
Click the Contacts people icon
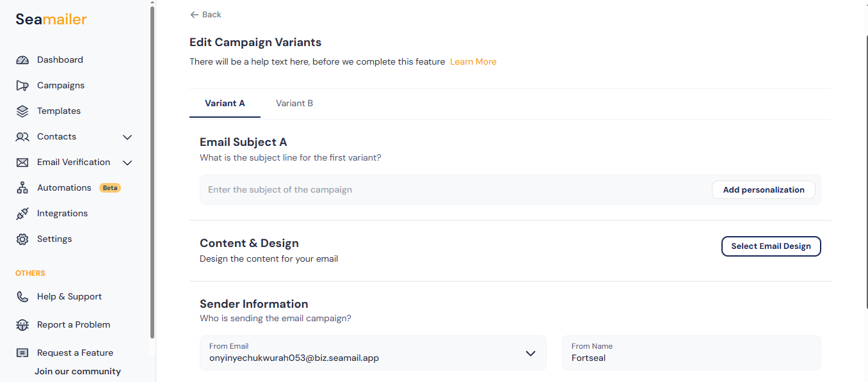pos(22,137)
